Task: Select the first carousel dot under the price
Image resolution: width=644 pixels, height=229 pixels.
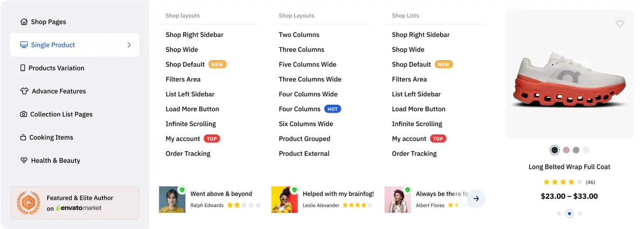Action: coord(559,214)
